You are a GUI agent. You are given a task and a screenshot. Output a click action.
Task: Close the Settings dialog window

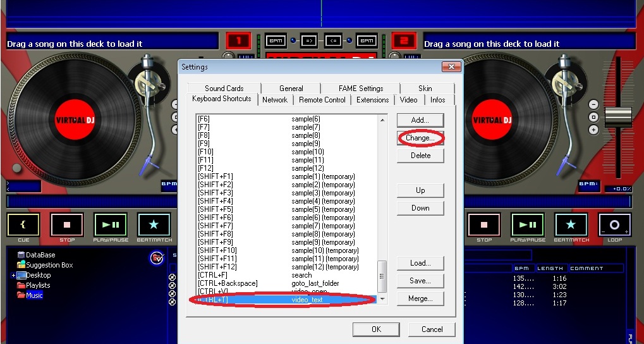[451, 66]
